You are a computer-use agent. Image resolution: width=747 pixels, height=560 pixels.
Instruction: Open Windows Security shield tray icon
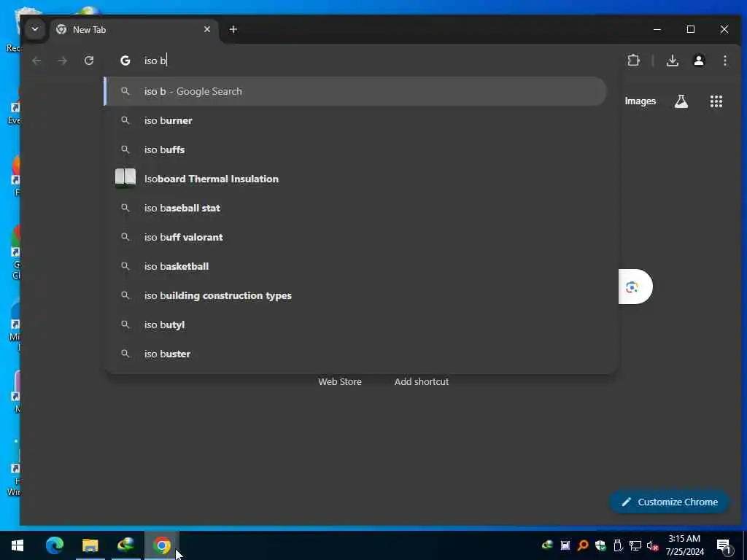click(x=600, y=545)
